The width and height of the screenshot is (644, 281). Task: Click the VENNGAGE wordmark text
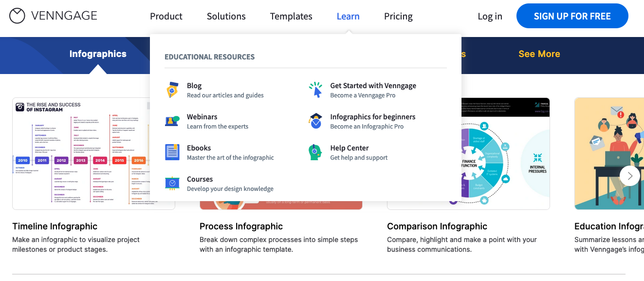(64, 16)
